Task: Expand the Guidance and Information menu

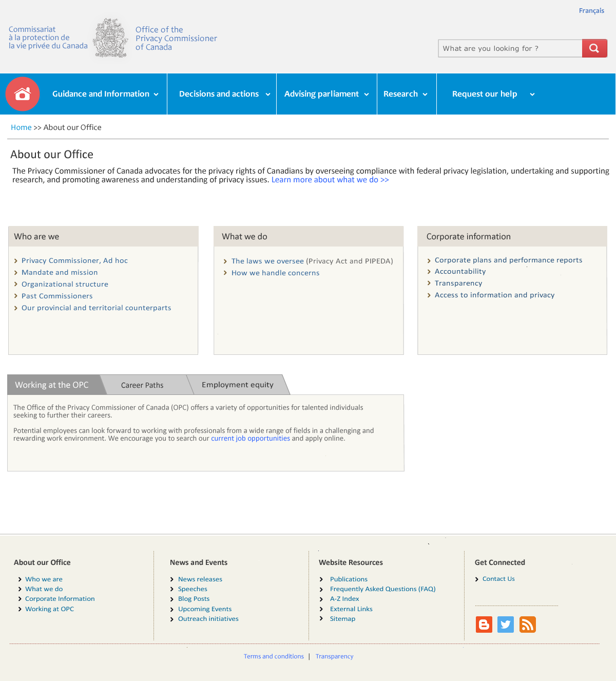Action: [105, 94]
